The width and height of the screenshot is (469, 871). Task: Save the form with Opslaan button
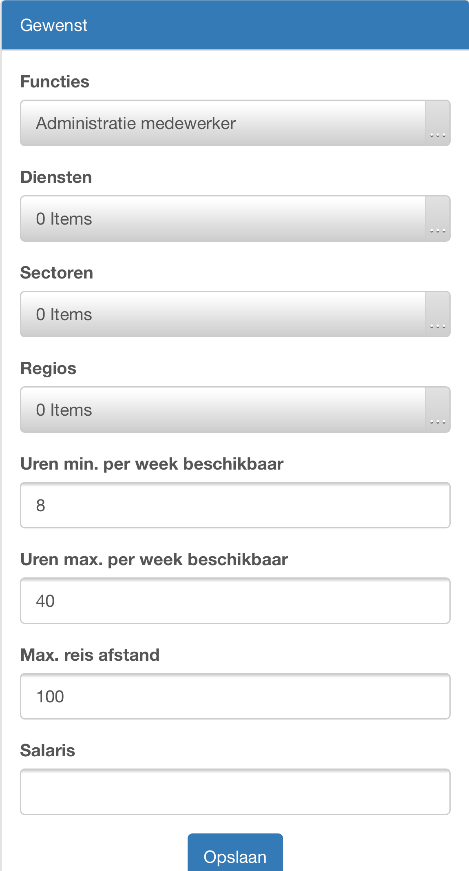235,853
